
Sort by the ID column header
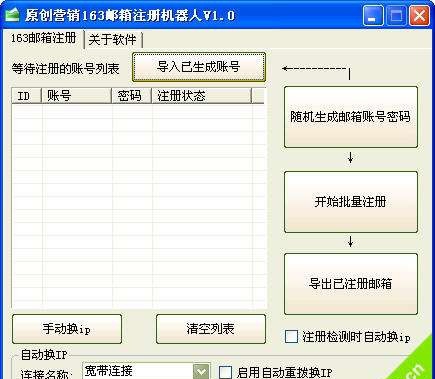27,96
